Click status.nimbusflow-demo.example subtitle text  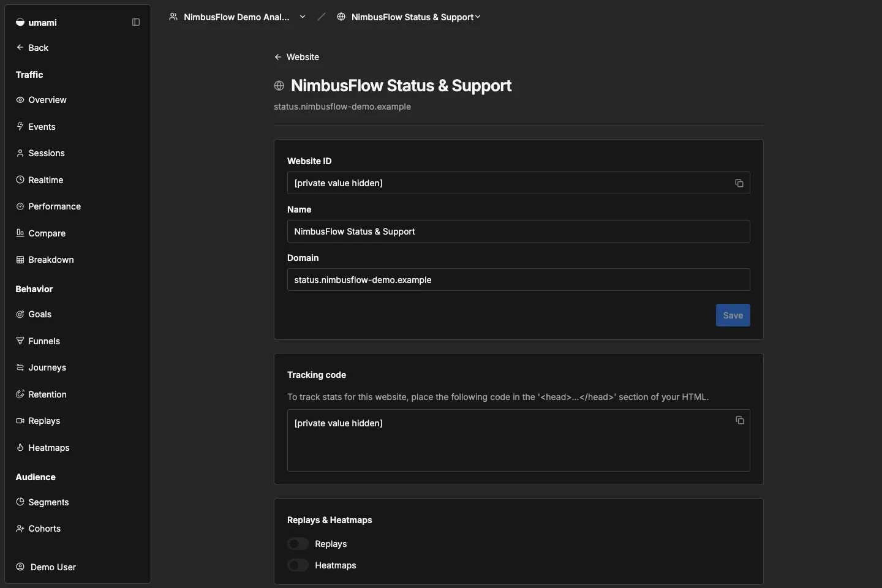(x=342, y=107)
